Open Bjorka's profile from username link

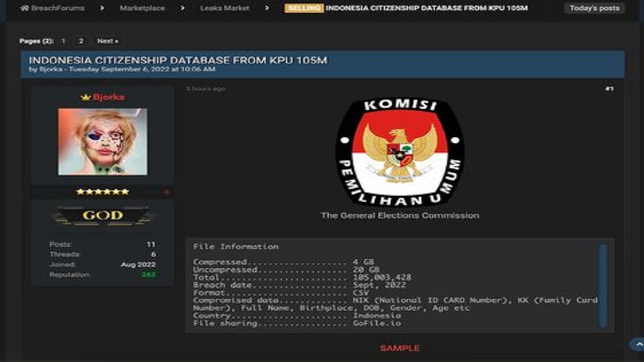(x=108, y=97)
